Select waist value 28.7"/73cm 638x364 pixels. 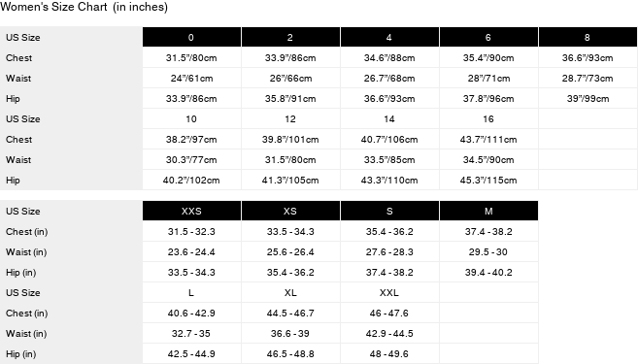pyautogui.click(x=588, y=78)
